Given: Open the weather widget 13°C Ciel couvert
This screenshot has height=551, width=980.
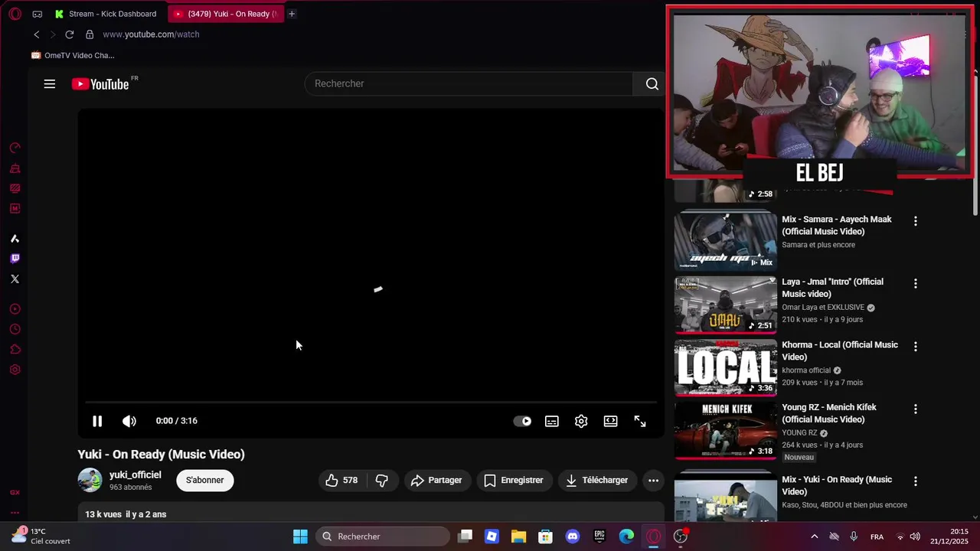Looking at the screenshot, I should click(x=41, y=536).
